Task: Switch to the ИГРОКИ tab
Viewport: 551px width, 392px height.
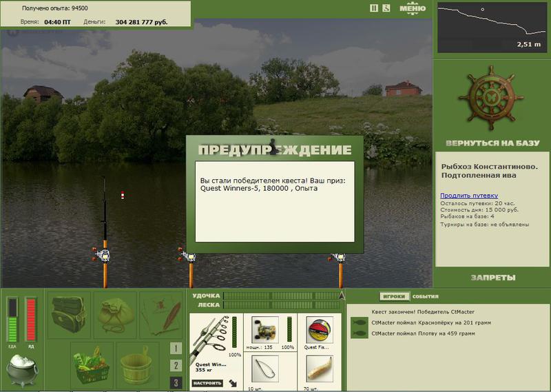Action: point(394,296)
